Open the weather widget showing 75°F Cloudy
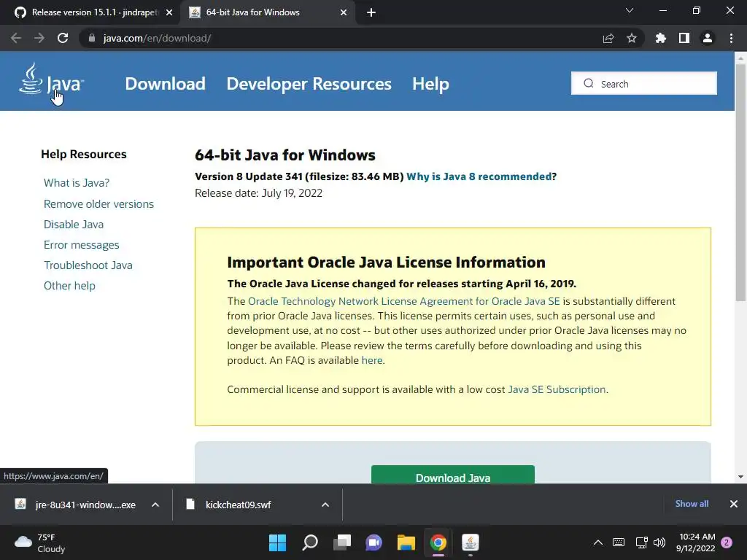747x560 pixels. [x=41, y=542]
